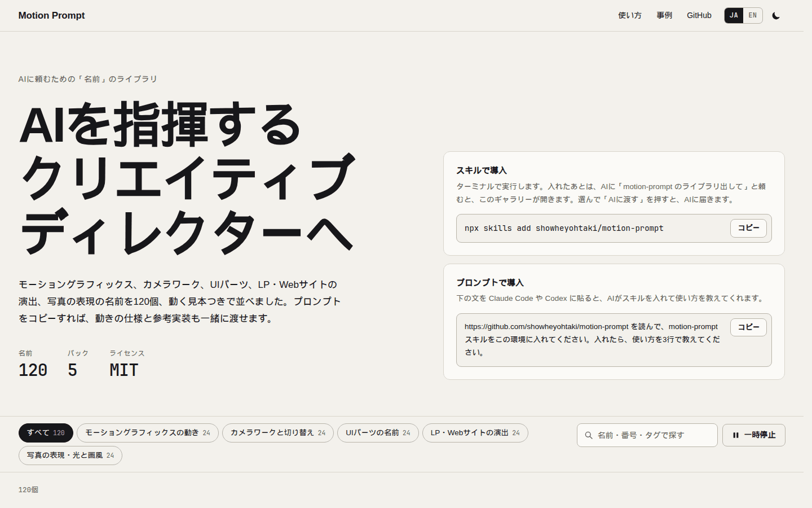Switch language to JA

click(734, 16)
